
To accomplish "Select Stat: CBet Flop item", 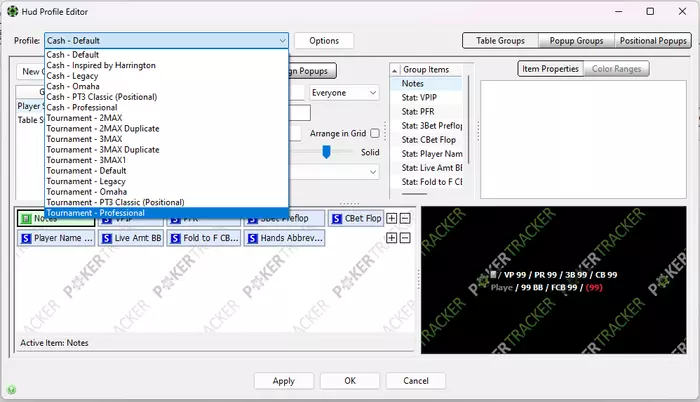I will click(426, 140).
